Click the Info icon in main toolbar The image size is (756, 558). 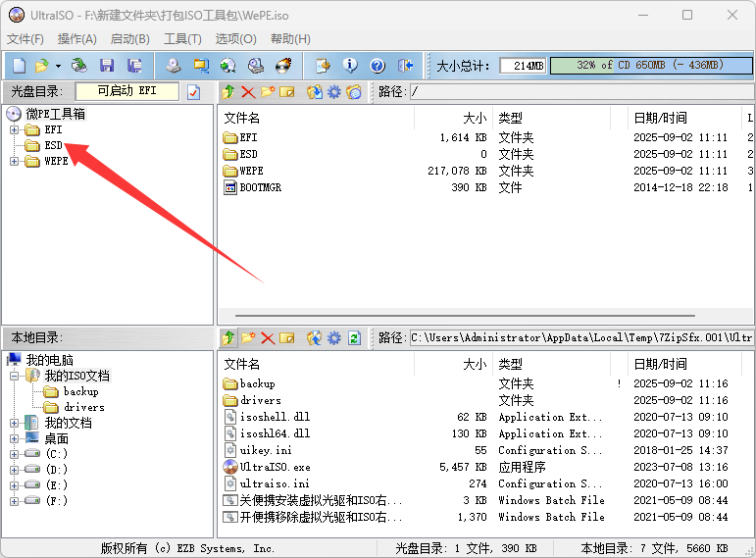pos(350,66)
